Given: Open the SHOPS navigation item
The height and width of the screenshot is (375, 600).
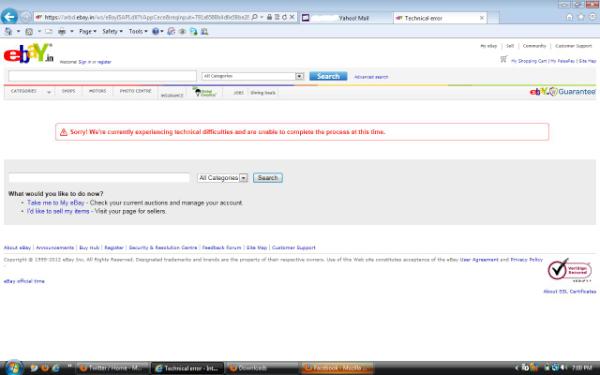Looking at the screenshot, I should [68, 91].
